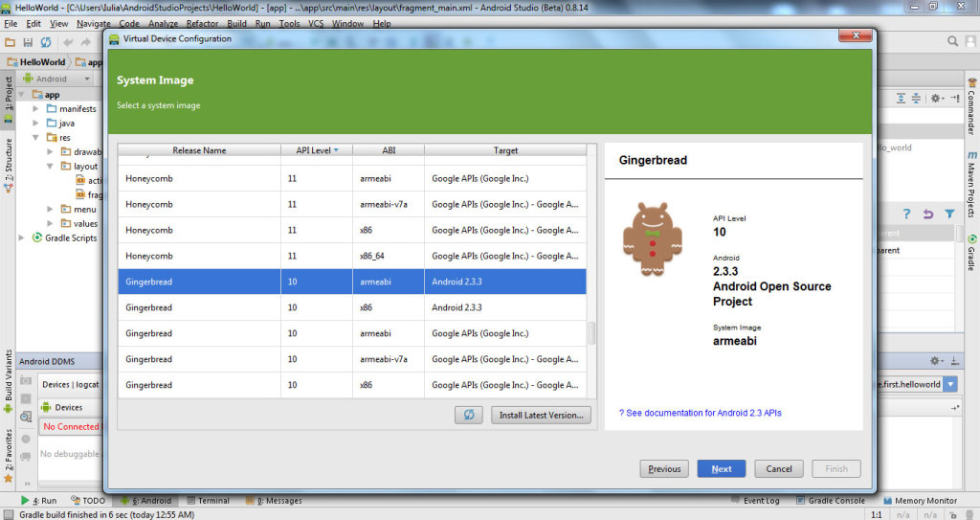This screenshot has height=520, width=980.
Task: Open the Navigate menu
Action: [93, 24]
